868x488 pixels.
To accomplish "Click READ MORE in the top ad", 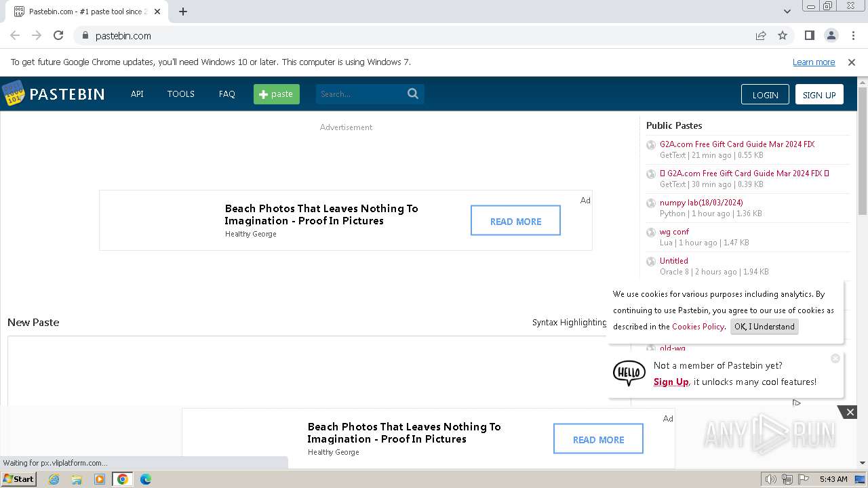I will pos(515,221).
